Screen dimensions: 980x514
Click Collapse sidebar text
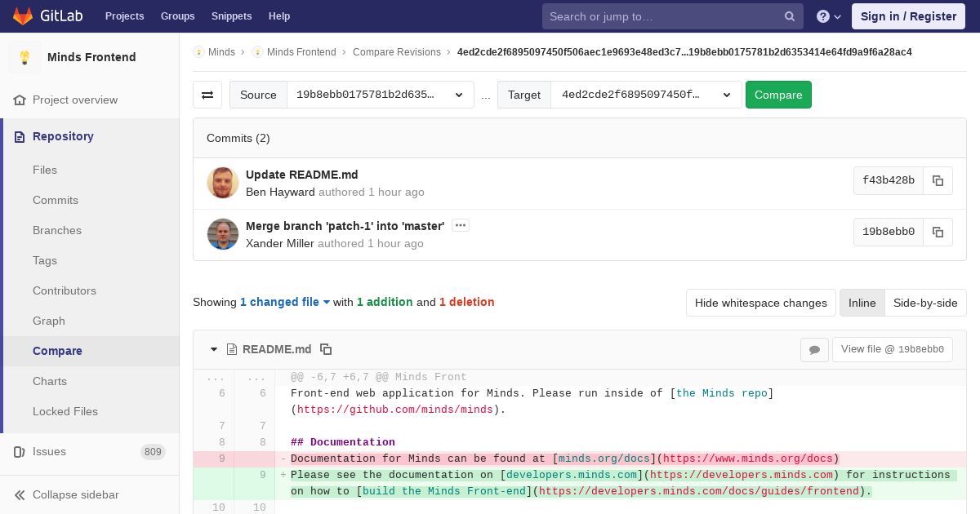76,494
